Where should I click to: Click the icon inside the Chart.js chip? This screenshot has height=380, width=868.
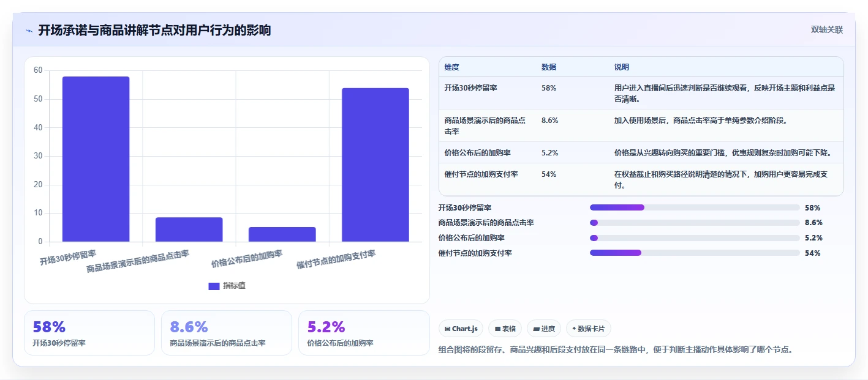(448, 329)
